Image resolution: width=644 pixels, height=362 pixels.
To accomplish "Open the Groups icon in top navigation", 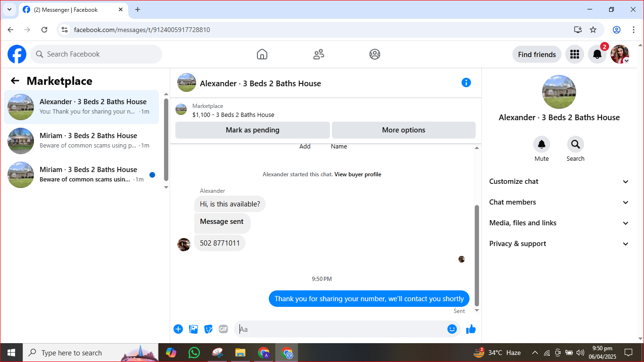I will pyautogui.click(x=375, y=54).
